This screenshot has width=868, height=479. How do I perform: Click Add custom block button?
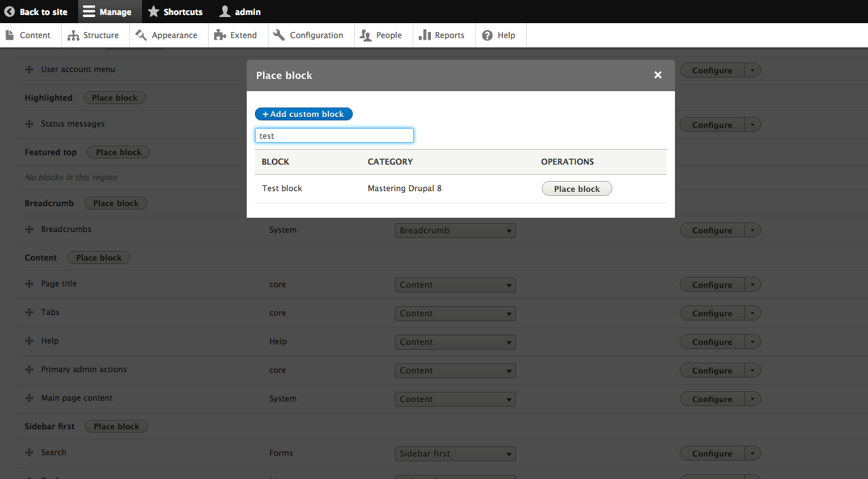coord(304,114)
